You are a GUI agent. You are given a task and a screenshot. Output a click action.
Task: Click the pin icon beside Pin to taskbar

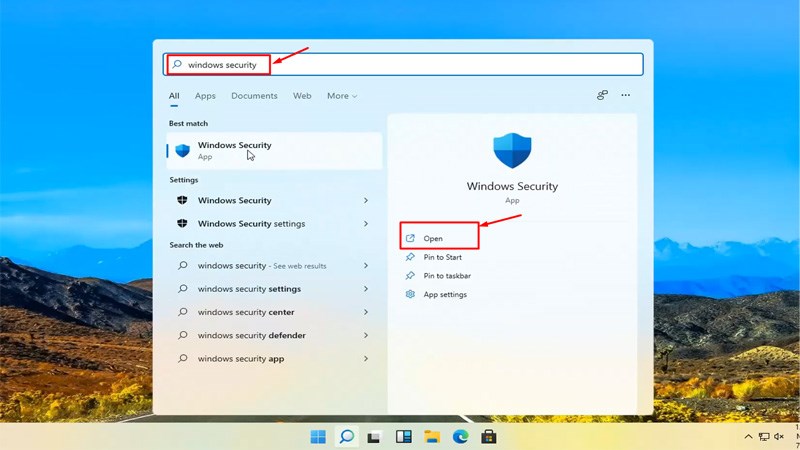(410, 276)
